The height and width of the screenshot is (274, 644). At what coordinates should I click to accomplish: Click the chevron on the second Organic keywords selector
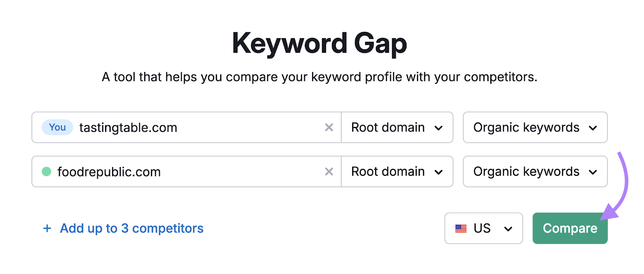tap(593, 172)
